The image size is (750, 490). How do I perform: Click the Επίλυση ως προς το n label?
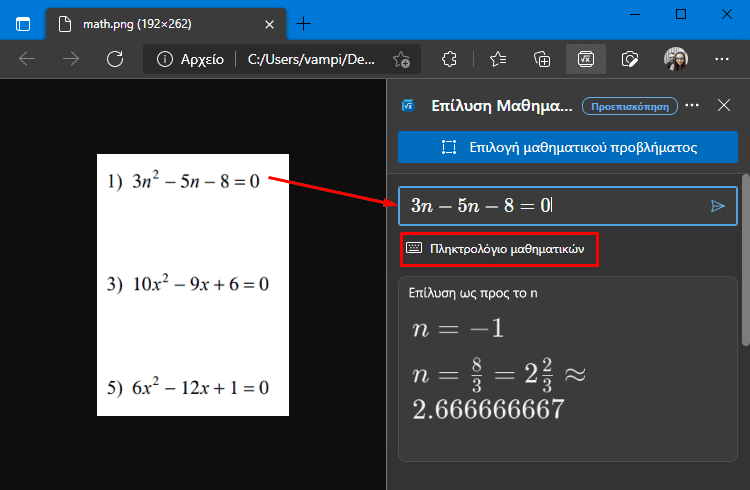473,293
